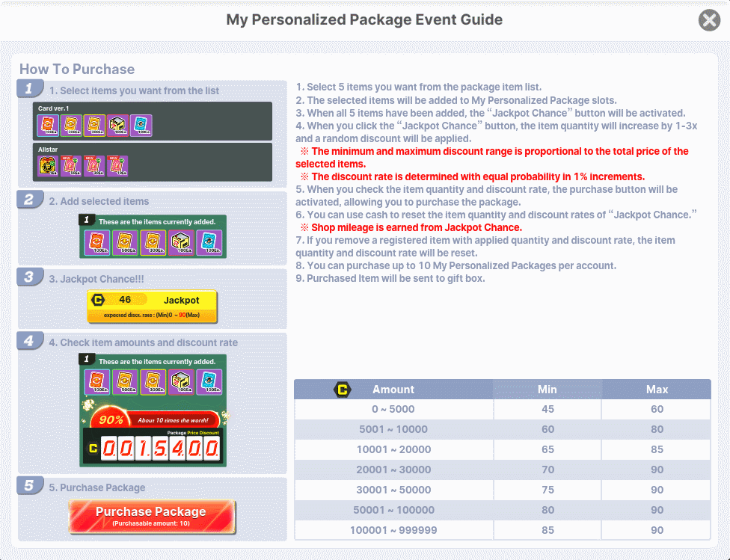Click the Allstar list heading
This screenshot has width=730, height=560.
click(48, 150)
